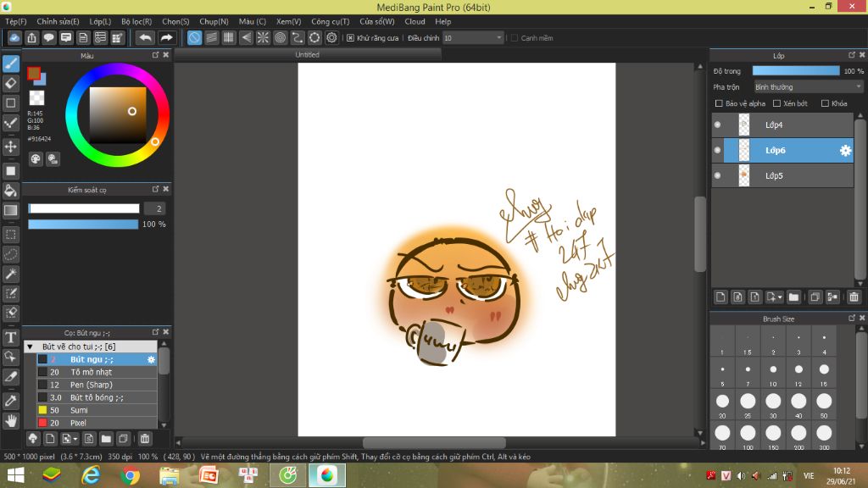
Task: Hide layer Lớp5 visibility dot
Action: [717, 175]
